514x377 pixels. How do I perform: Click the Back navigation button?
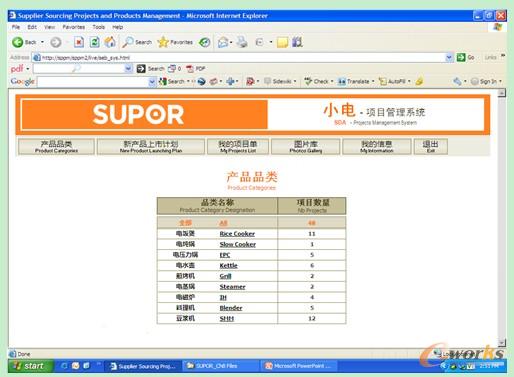[24, 42]
